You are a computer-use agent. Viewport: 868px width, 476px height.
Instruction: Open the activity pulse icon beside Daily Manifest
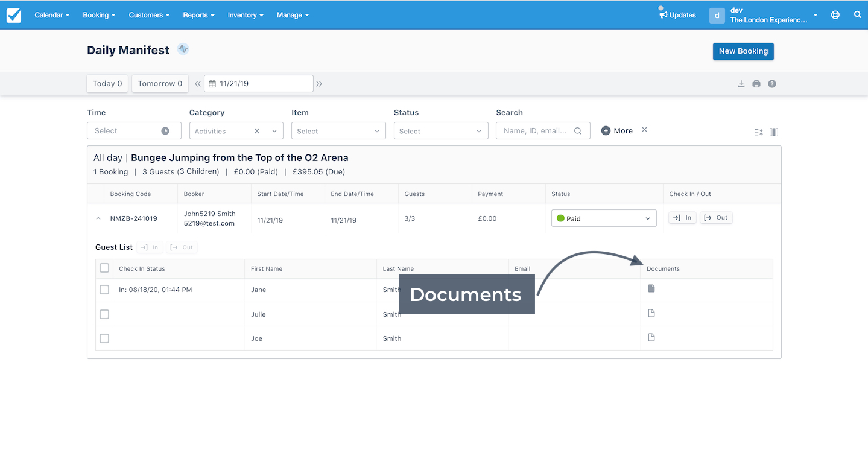pos(183,49)
